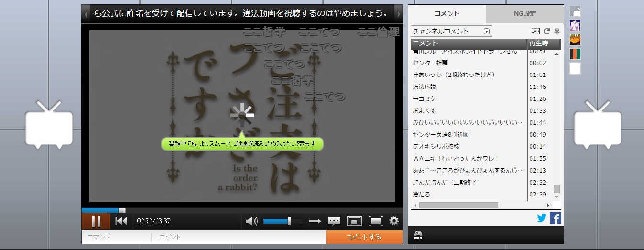The height and width of the screenshot is (250, 644).
Task: Share the video on Twitter
Action: [x=542, y=218]
